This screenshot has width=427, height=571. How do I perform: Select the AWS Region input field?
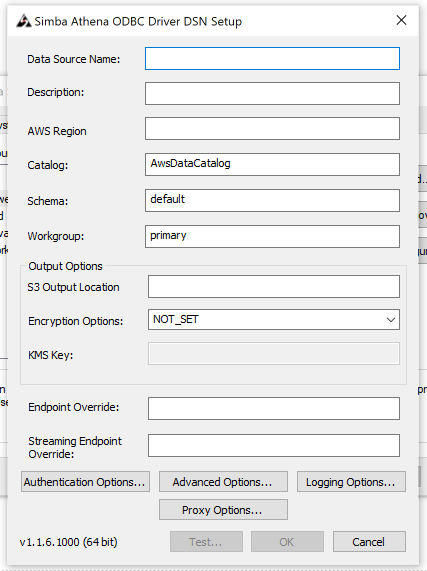click(x=272, y=129)
